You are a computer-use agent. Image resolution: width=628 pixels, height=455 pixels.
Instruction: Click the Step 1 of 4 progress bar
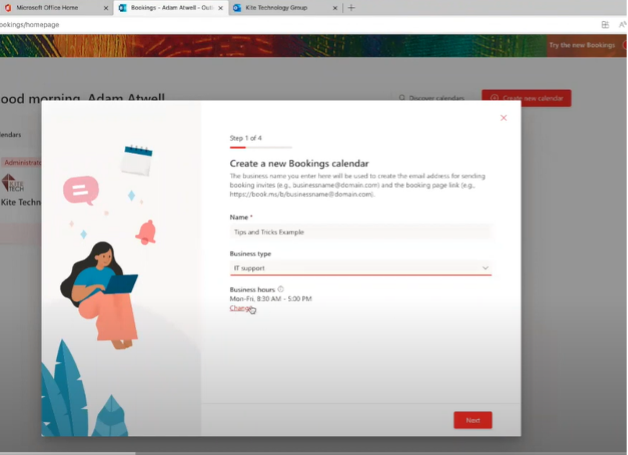point(261,147)
